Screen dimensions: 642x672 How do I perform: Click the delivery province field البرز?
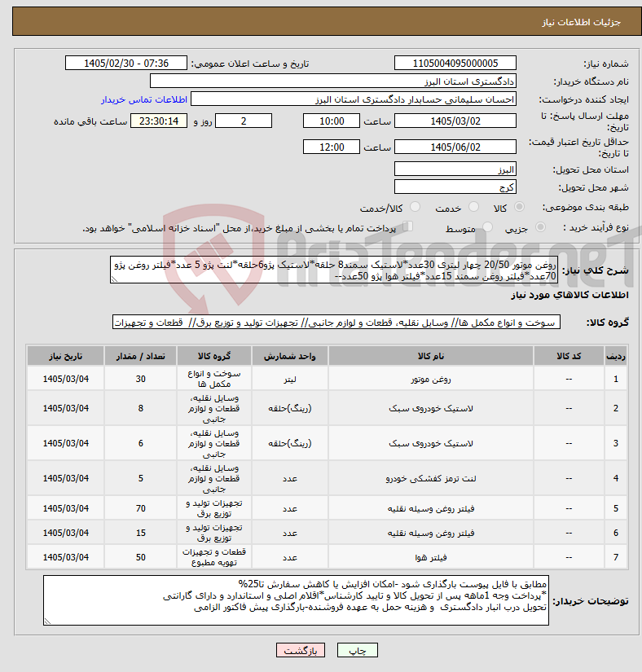click(455, 169)
